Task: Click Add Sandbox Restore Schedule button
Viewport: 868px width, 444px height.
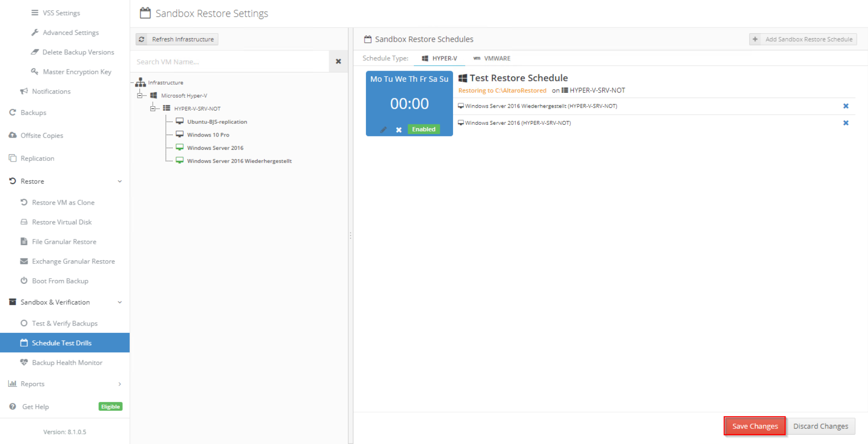Action: point(803,39)
